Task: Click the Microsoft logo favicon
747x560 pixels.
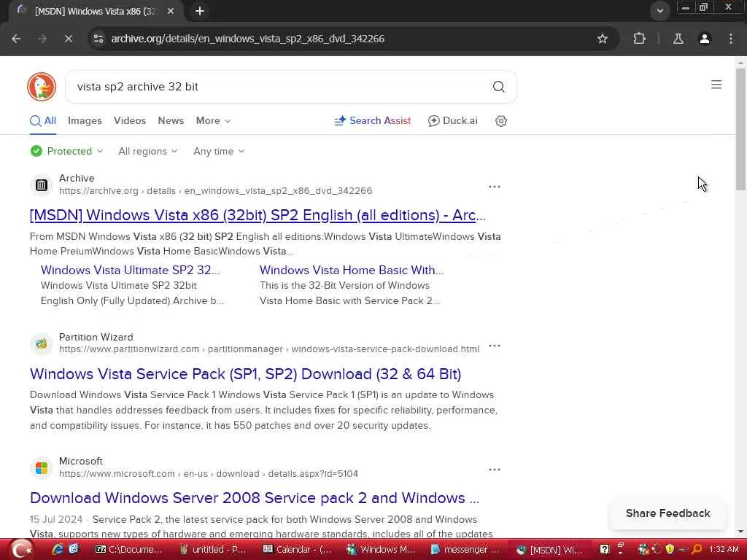Action: pos(42,467)
